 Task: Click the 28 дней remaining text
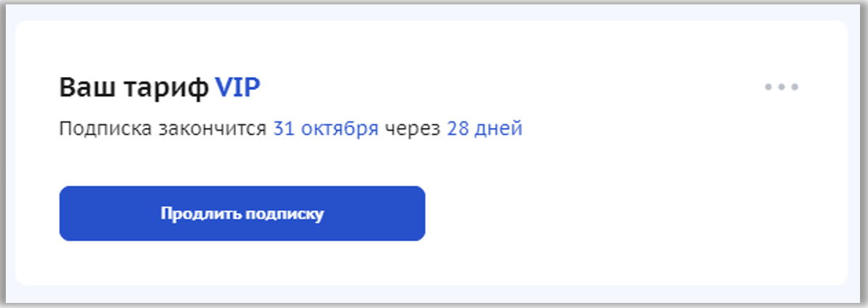(x=484, y=129)
